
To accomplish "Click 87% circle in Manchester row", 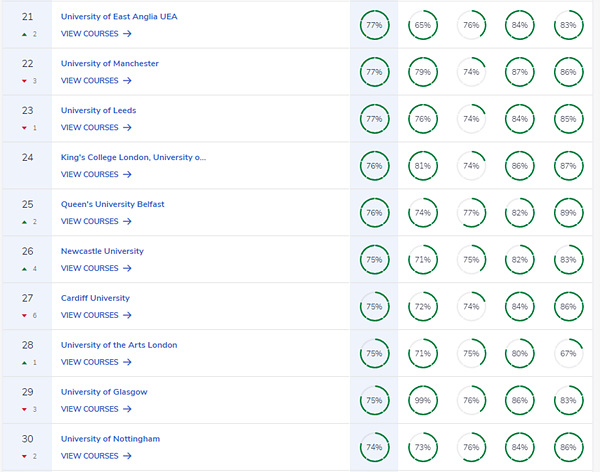I will point(520,72).
